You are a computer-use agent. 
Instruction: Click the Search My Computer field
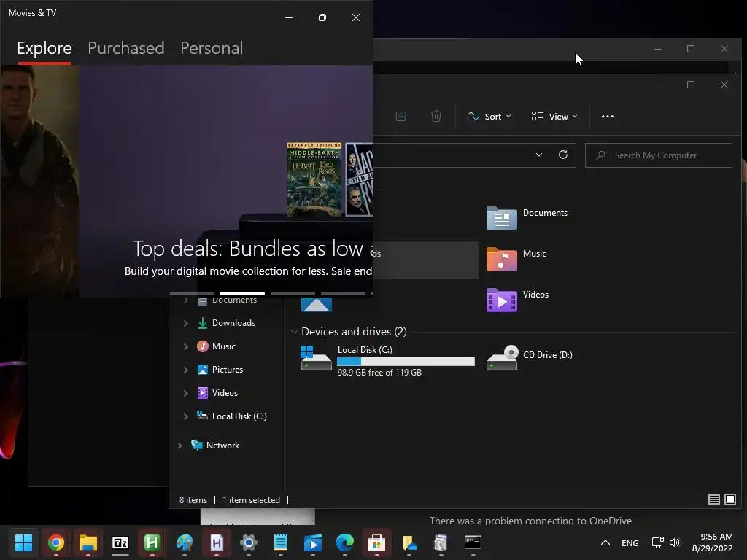click(x=659, y=155)
